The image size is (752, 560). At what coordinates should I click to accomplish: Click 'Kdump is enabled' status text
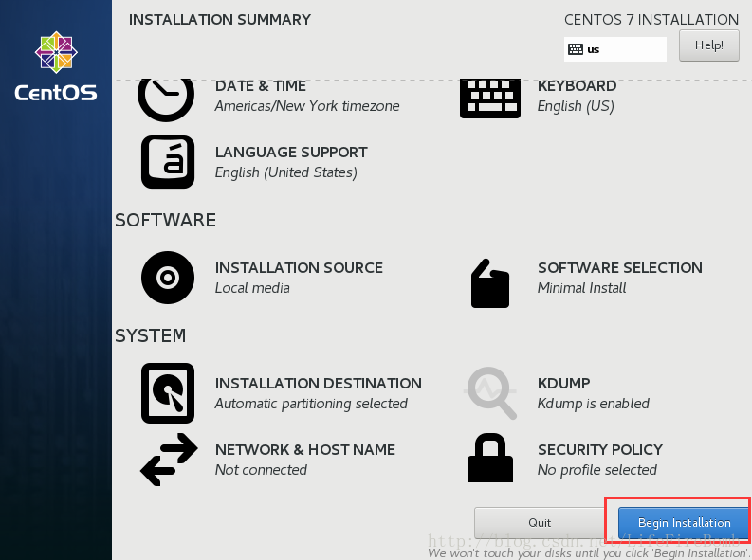[x=594, y=404]
